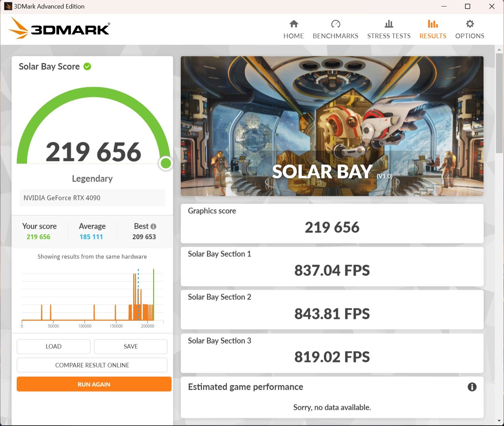
Task: Select the BENCHMARKS menu label
Action: (x=336, y=36)
